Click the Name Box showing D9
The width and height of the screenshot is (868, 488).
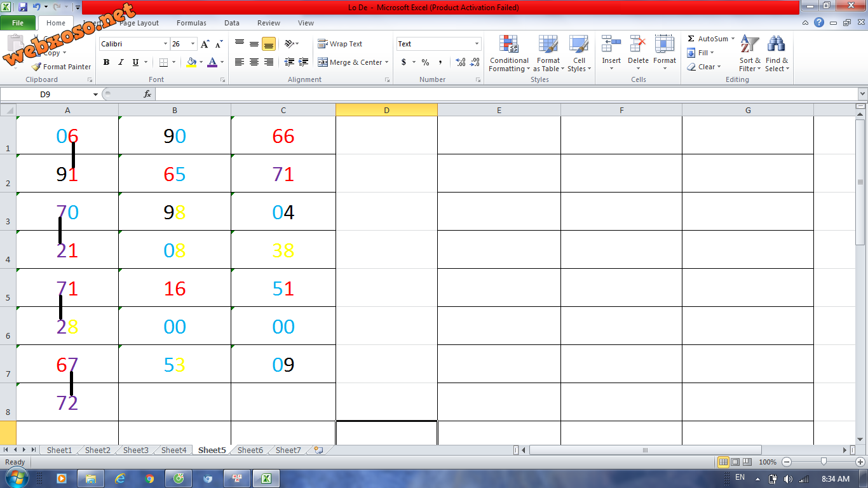point(45,94)
